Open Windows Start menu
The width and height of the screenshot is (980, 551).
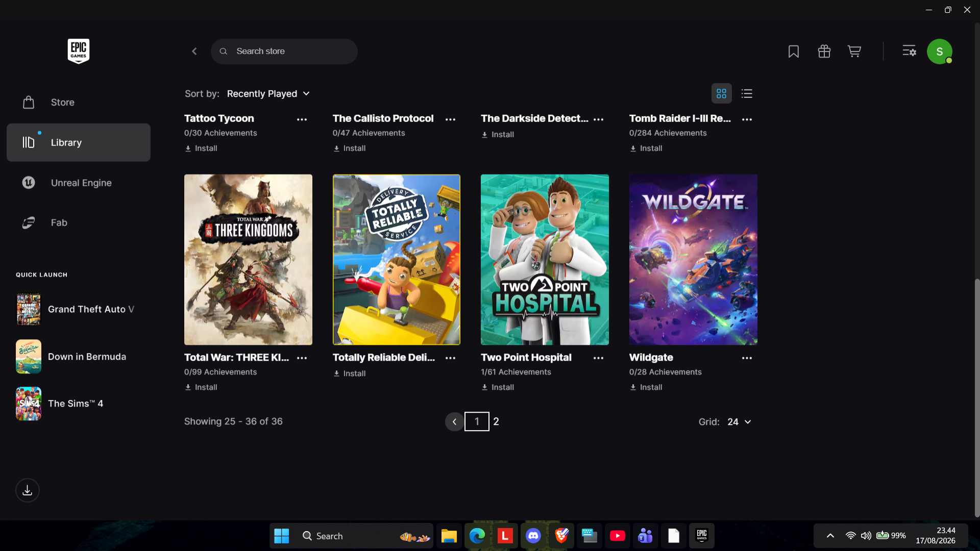click(282, 536)
